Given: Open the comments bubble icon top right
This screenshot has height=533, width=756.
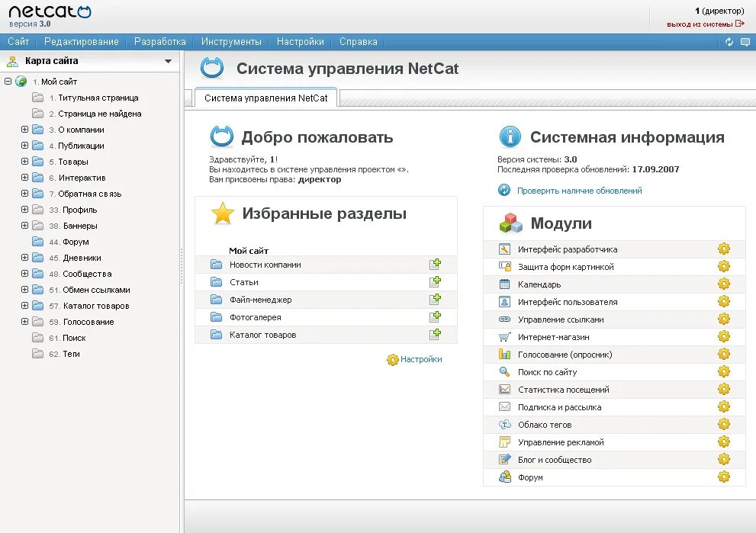Looking at the screenshot, I should pos(747,43).
